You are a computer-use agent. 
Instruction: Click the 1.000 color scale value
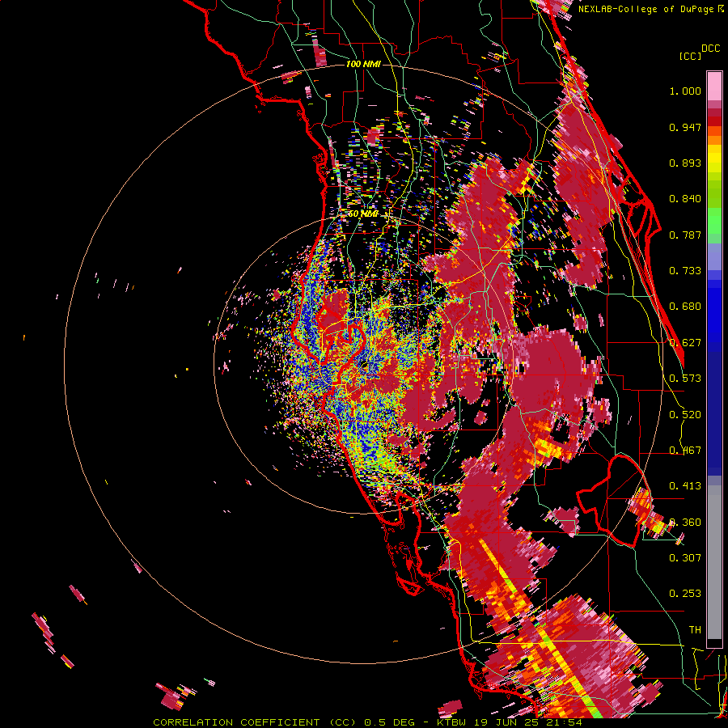tap(685, 91)
